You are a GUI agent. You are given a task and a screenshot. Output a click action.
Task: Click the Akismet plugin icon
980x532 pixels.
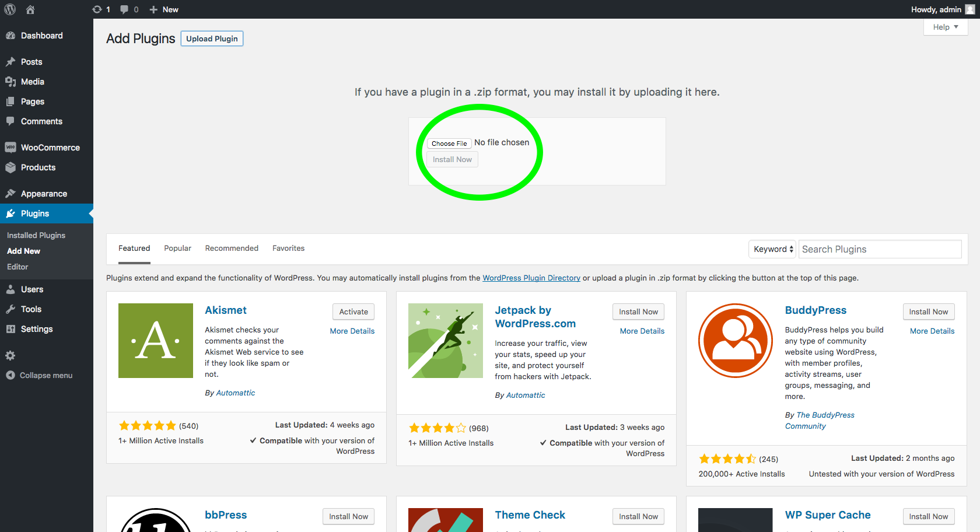[x=156, y=341]
